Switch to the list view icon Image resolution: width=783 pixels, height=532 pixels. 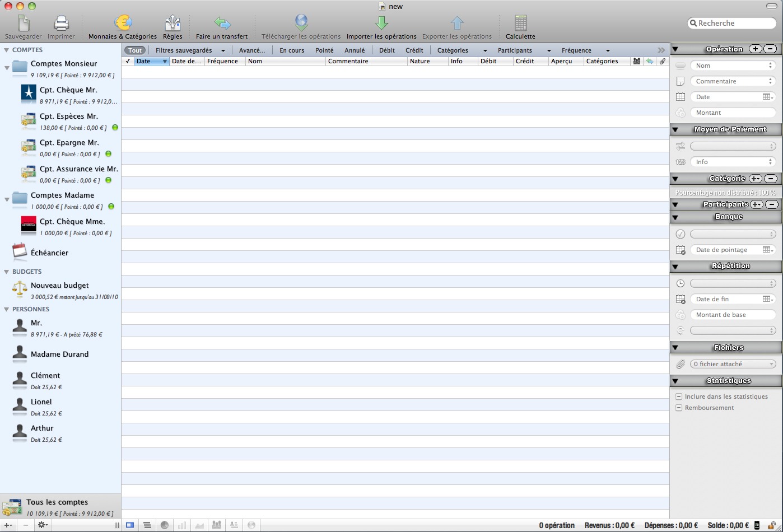pyautogui.click(x=147, y=525)
